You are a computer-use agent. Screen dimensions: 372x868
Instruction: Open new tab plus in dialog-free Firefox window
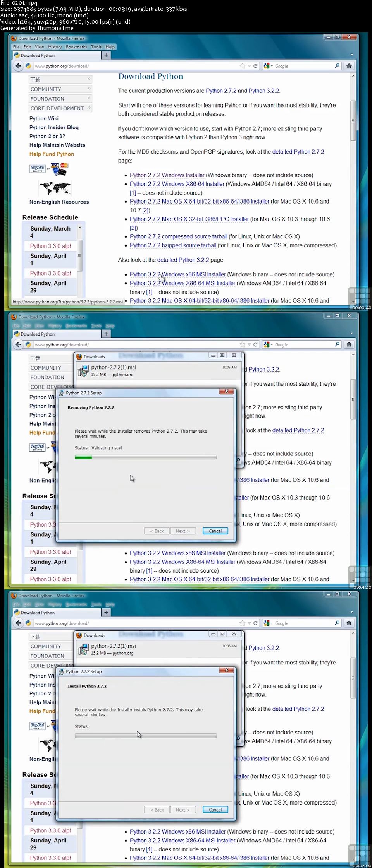point(106,55)
